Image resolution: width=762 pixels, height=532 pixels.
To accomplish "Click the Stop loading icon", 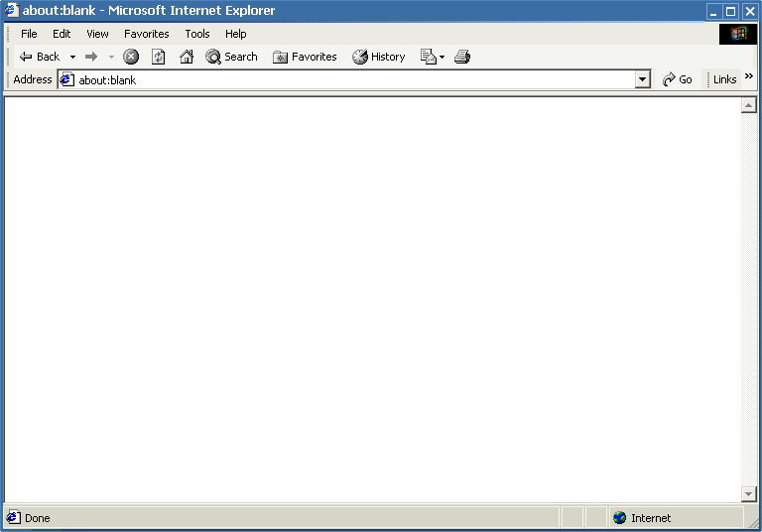I will 130,57.
